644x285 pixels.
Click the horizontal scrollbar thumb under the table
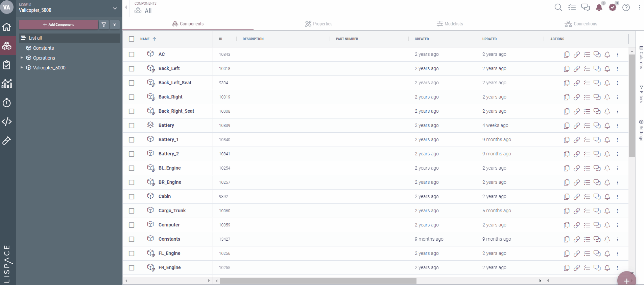[318, 281]
